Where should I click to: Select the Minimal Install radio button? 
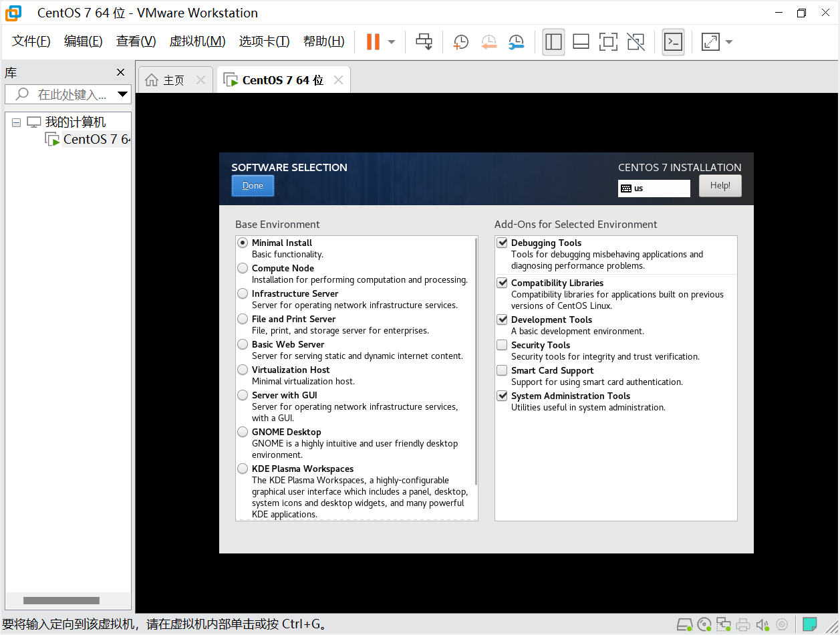243,243
